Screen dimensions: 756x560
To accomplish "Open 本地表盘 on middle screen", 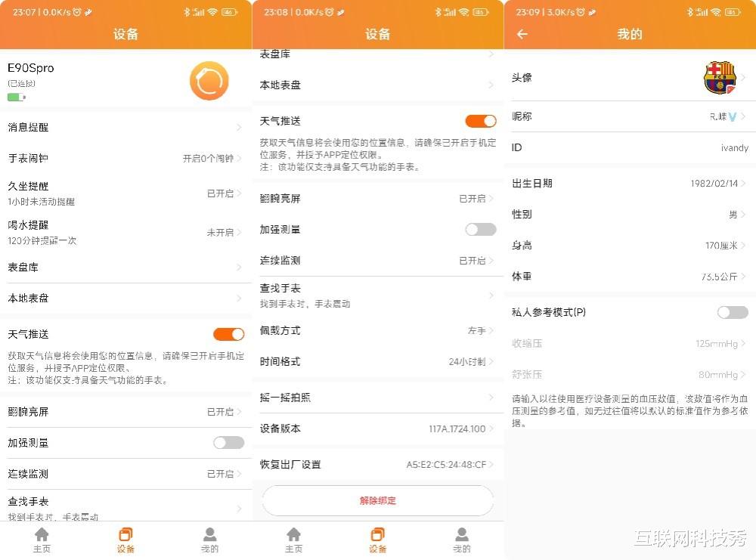I will [377, 85].
